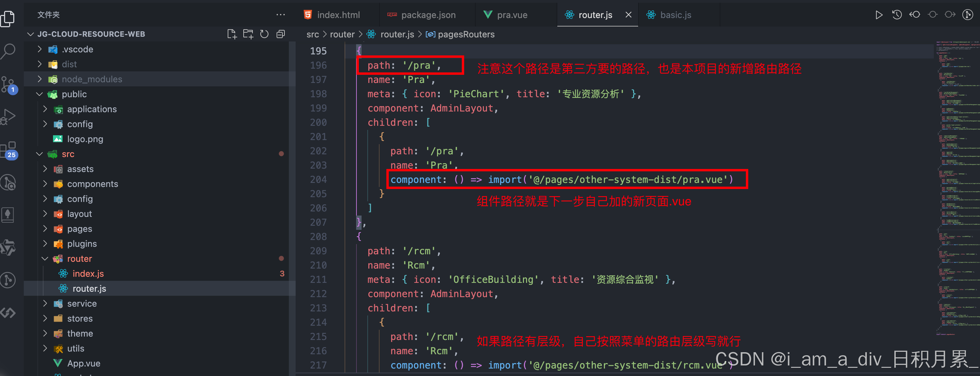
Task: Click the New Folder icon in explorer header
Action: coord(248,34)
